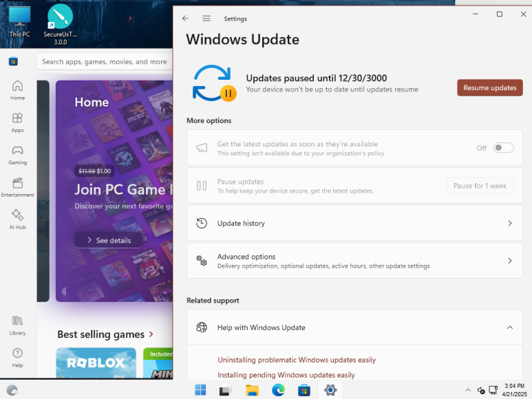Click the Advanced options gears icon
Image resolution: width=532 pixels, height=399 pixels.
coord(202,261)
